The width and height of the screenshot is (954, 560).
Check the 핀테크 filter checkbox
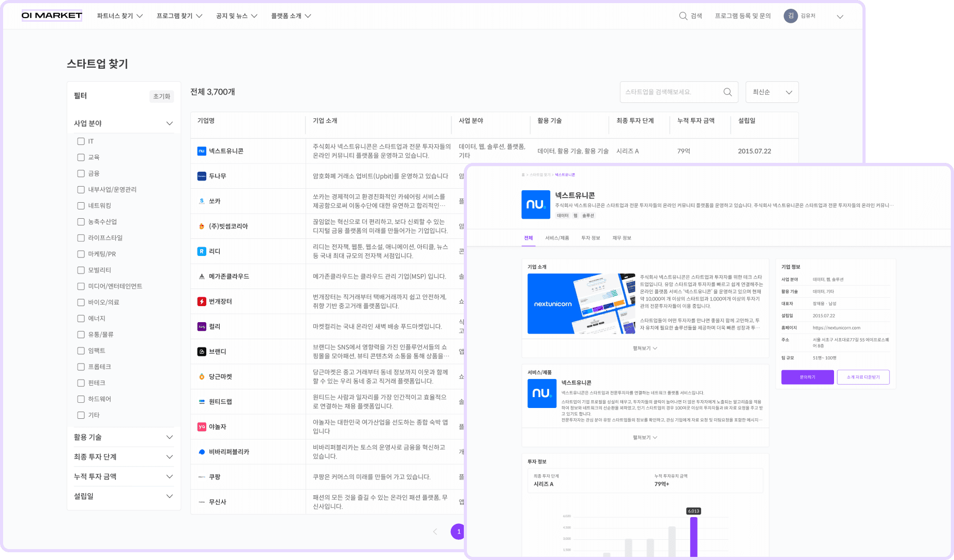coord(81,383)
